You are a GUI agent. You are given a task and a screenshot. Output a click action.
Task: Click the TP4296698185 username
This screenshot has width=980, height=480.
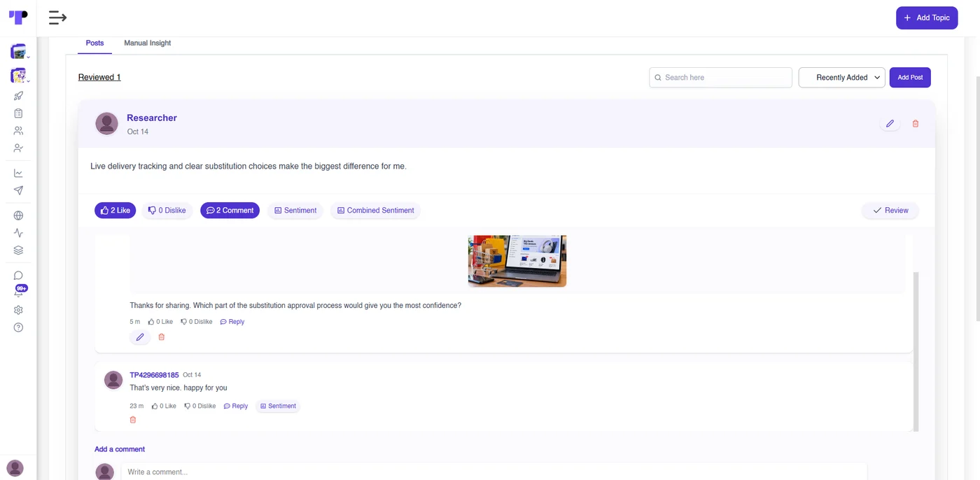154,375
